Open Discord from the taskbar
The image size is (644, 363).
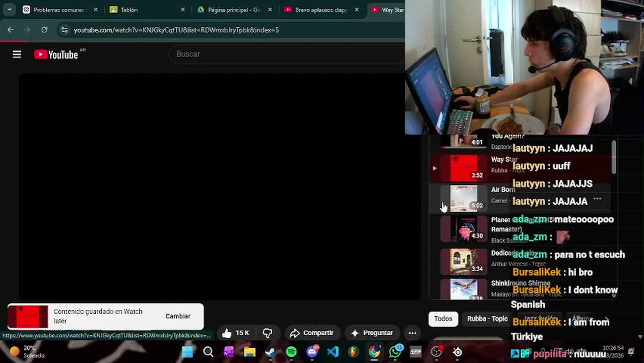coord(312,351)
